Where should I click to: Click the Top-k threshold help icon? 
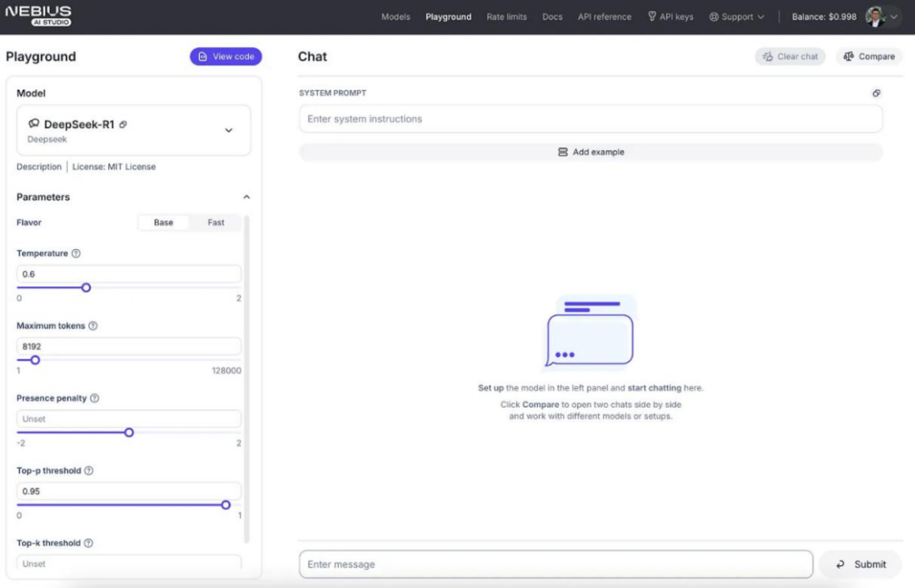[88, 543]
